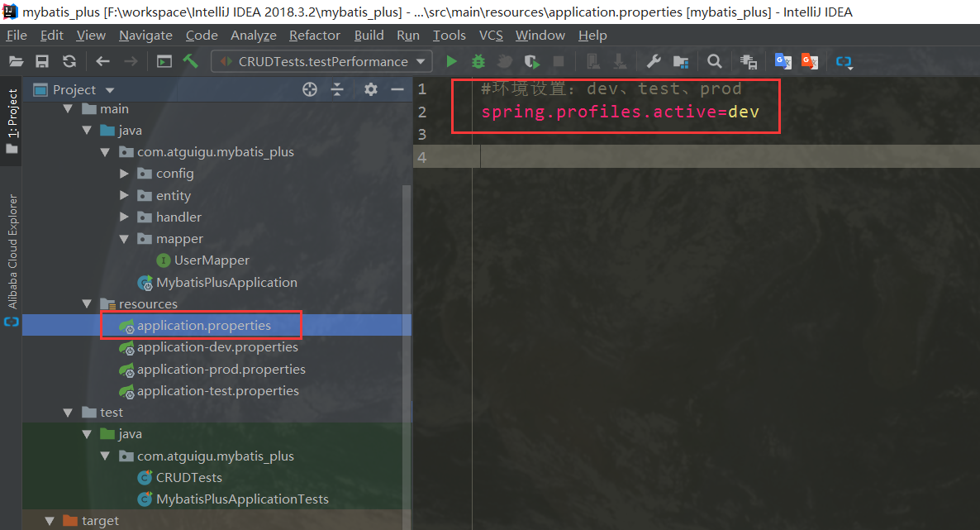Open the Build menu
The width and height of the screenshot is (980, 530).
click(x=369, y=36)
